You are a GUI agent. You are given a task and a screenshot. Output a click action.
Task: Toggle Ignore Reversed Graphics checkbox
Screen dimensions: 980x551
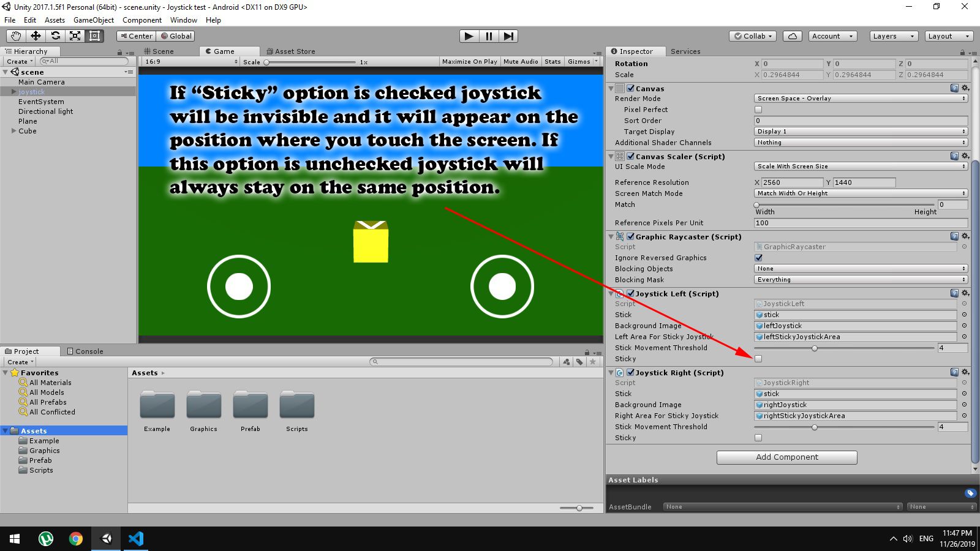758,258
